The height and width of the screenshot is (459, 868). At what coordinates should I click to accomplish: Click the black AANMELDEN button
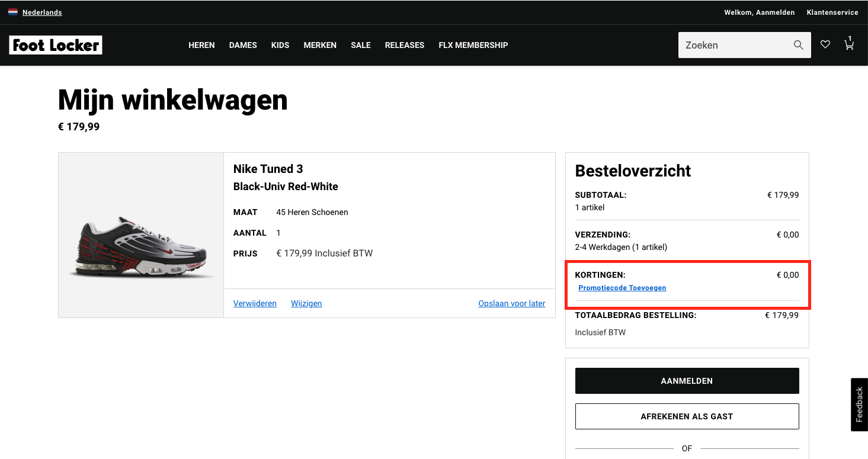[687, 381]
